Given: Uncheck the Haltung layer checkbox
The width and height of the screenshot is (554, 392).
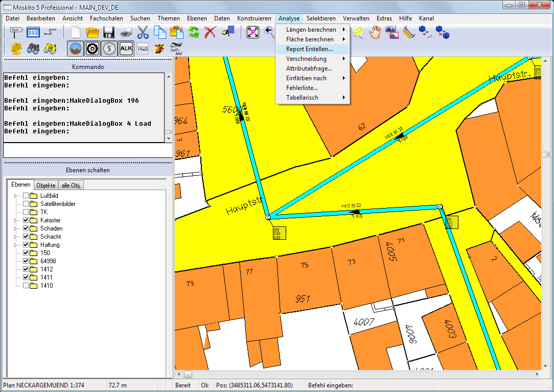Looking at the screenshot, I should click(x=26, y=245).
